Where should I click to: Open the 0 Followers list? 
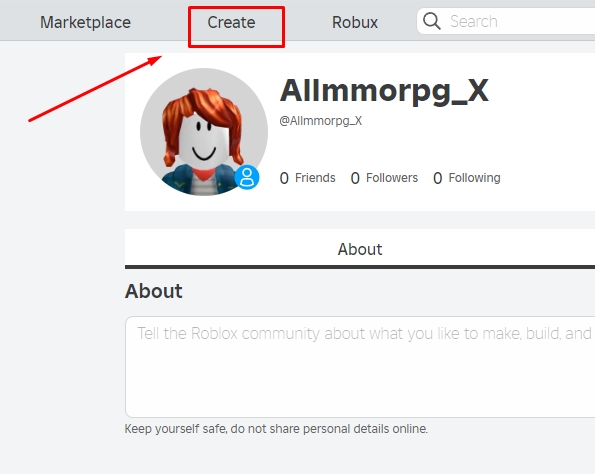point(384,178)
